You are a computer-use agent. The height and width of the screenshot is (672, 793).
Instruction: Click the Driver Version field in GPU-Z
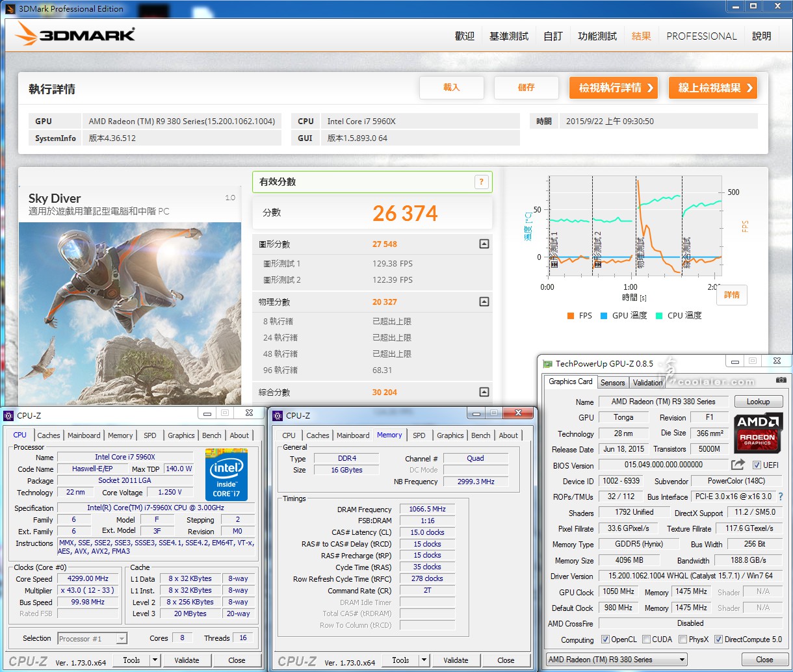(690, 576)
